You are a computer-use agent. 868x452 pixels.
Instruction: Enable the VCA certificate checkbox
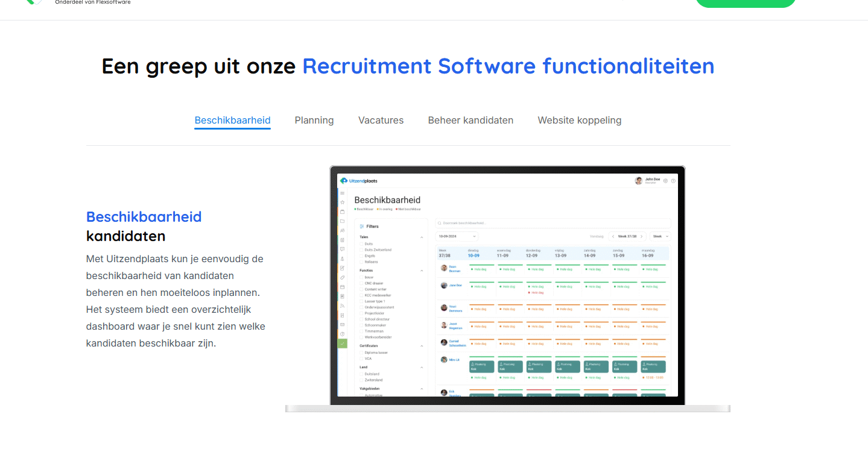pyautogui.click(x=362, y=359)
